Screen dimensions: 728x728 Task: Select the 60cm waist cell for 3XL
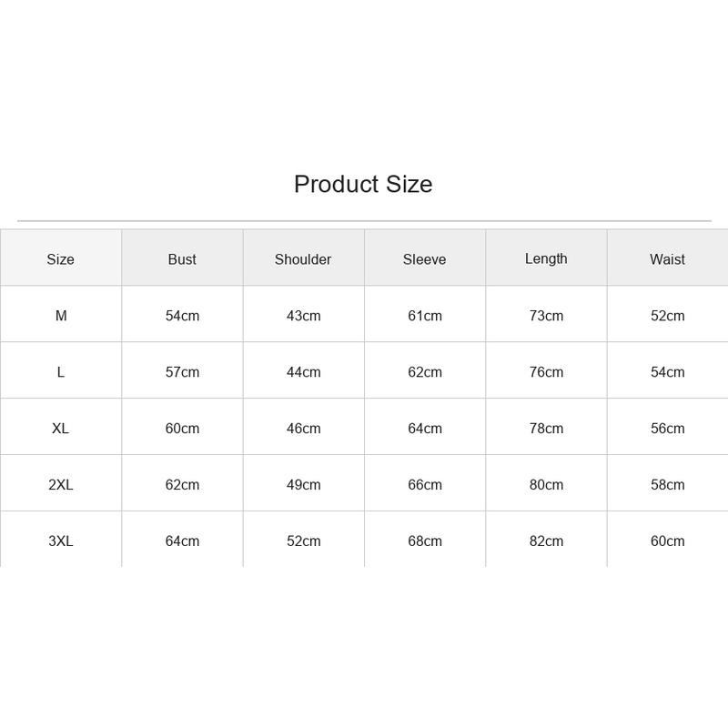(667, 541)
